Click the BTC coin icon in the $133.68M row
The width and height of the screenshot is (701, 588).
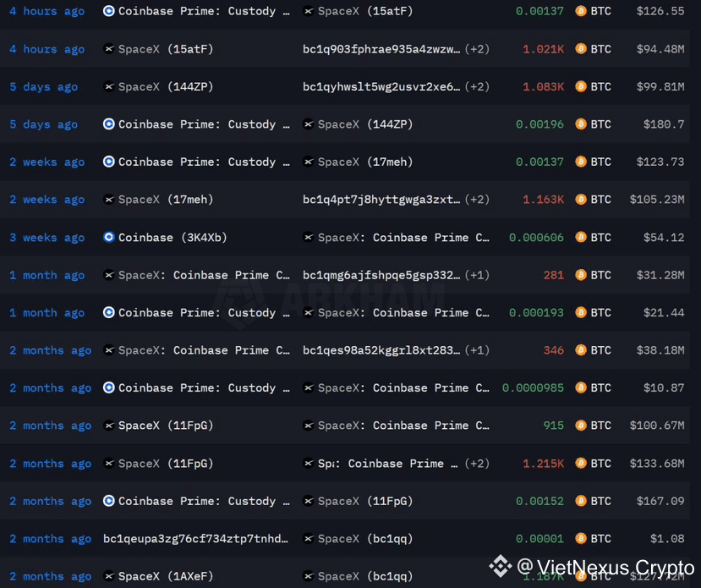point(581,463)
